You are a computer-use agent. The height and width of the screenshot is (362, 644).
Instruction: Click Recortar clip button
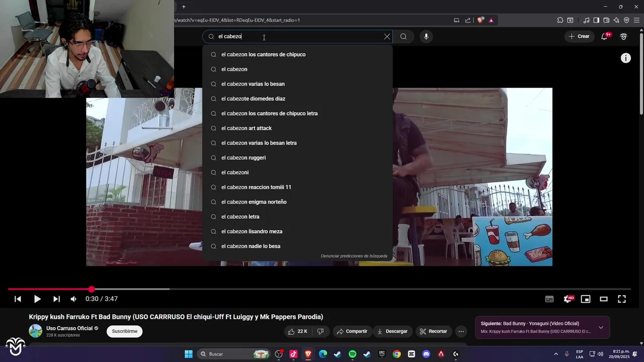433,331
